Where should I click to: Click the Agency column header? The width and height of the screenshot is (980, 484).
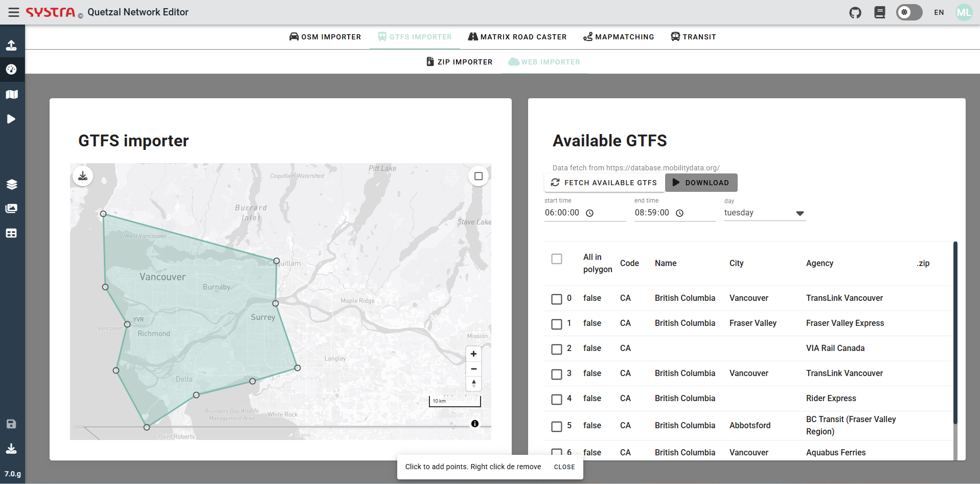819,263
